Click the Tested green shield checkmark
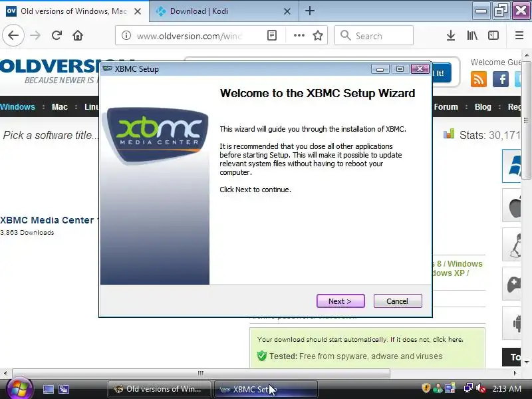This screenshot has width=532, height=399. click(x=262, y=356)
